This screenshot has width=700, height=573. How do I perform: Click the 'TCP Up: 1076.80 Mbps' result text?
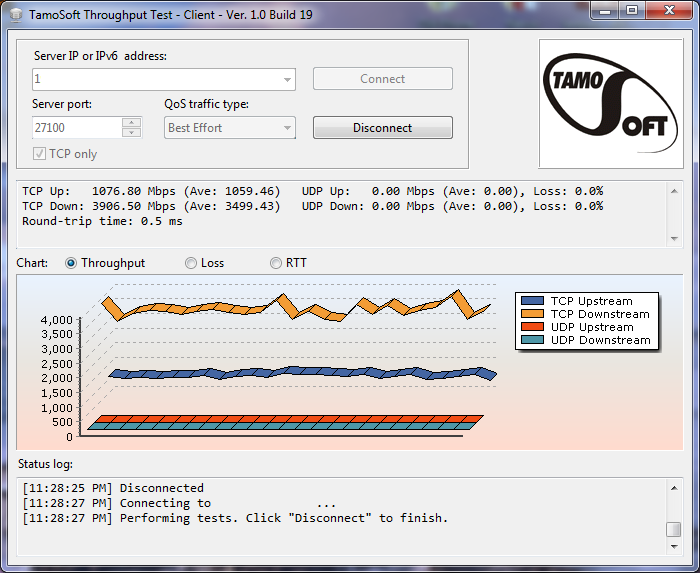[99, 191]
